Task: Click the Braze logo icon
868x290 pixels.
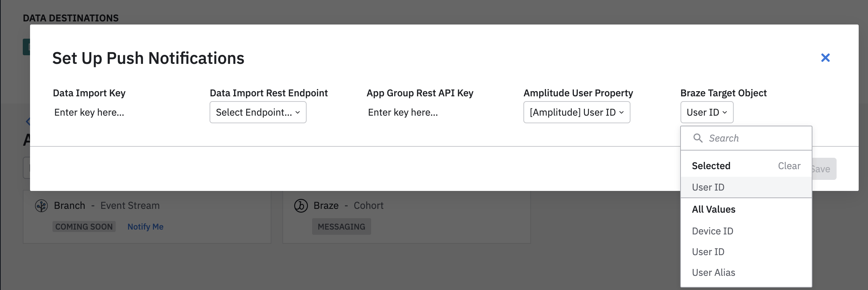Action: [x=301, y=206]
